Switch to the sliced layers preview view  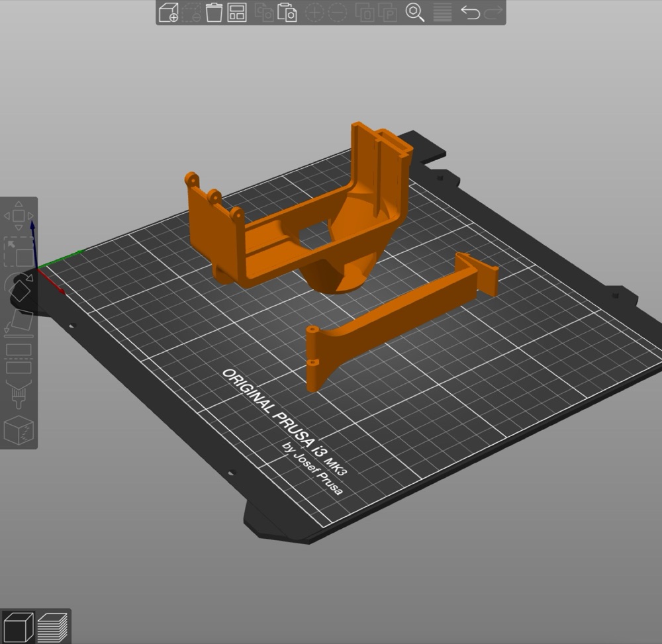[52, 627]
